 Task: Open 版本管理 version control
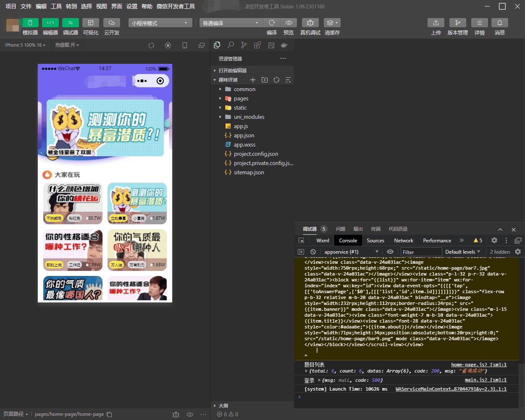coord(458,23)
